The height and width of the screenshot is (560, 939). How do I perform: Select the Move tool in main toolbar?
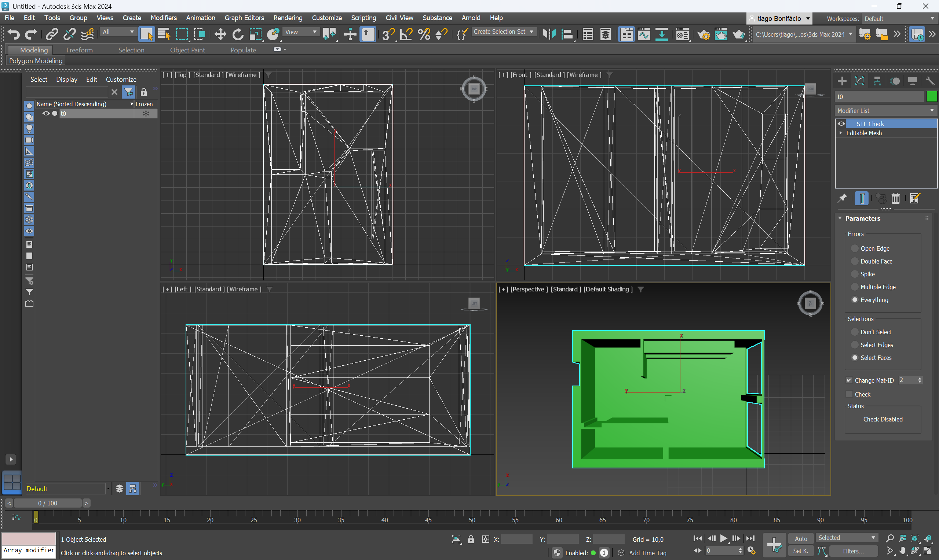[220, 34]
